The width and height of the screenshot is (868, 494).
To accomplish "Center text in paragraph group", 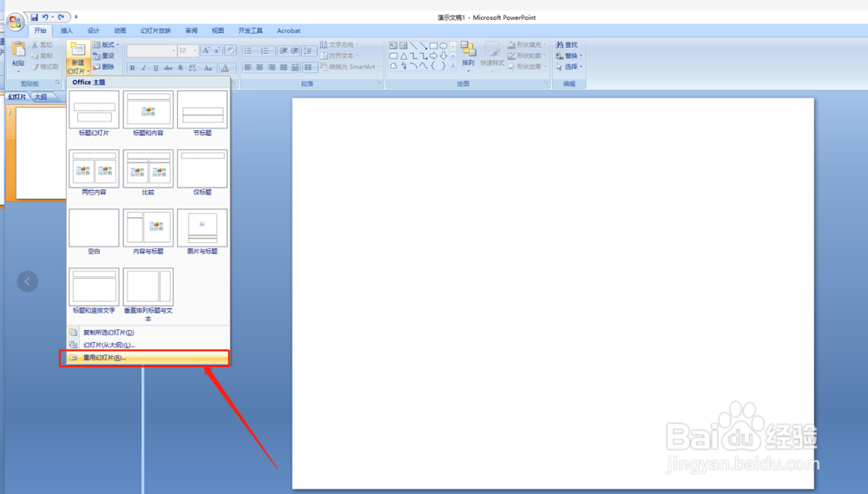I will point(260,68).
